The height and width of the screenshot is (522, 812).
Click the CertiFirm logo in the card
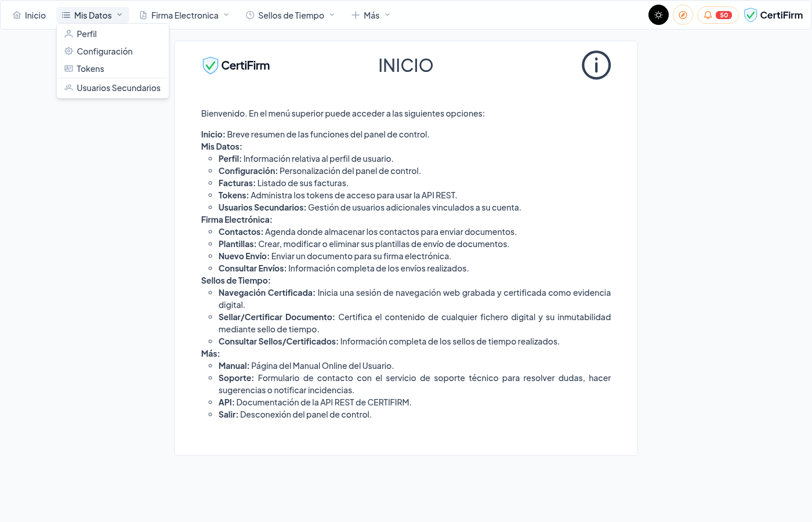pos(236,66)
